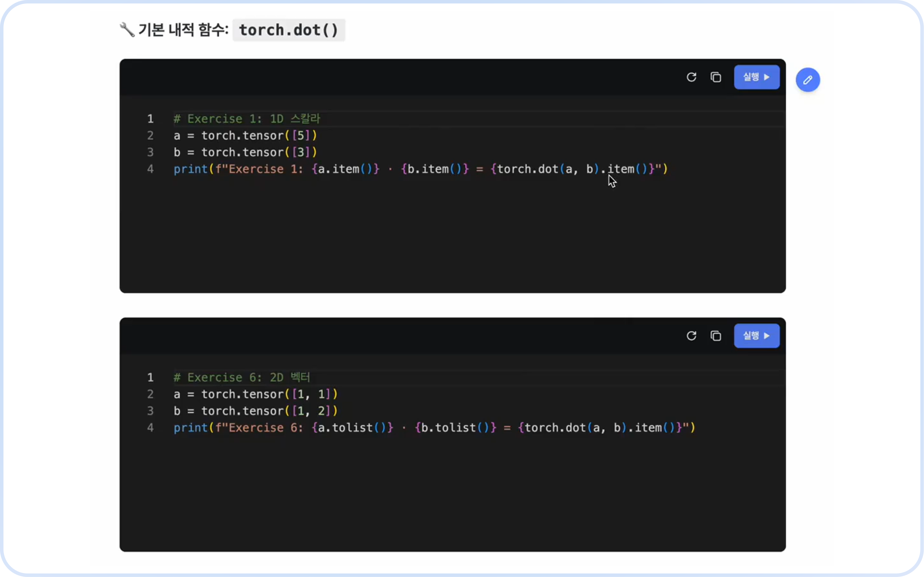Click the print statement in Exercise 1 block
Image resolution: width=924 pixels, height=577 pixels.
pyautogui.click(x=420, y=169)
